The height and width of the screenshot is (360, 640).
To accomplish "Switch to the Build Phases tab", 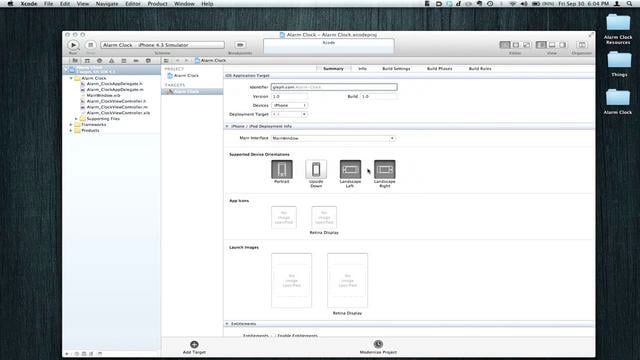I will pos(439,69).
